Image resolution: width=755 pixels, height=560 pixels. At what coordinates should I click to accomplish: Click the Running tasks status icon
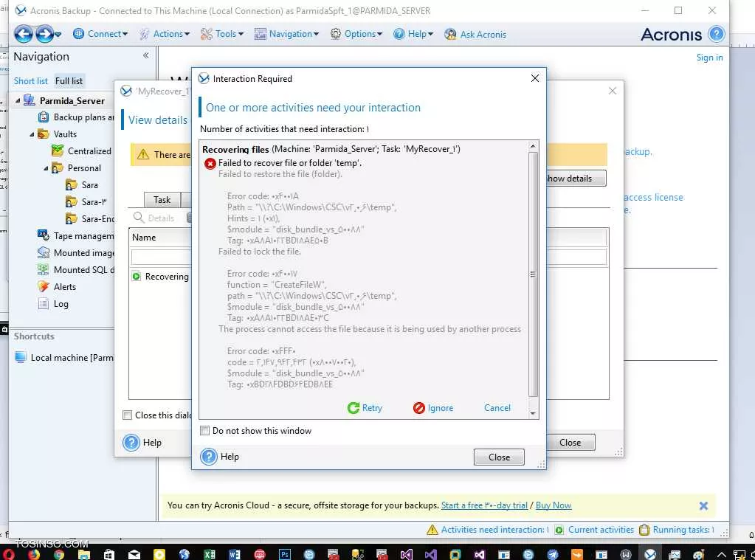click(x=644, y=530)
